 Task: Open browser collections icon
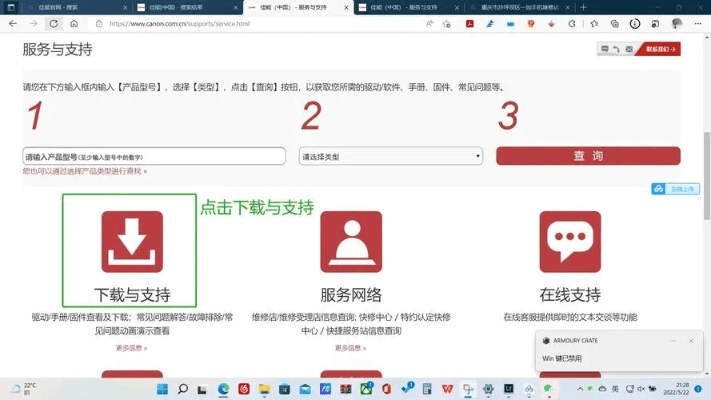pyautogui.click(x=614, y=24)
